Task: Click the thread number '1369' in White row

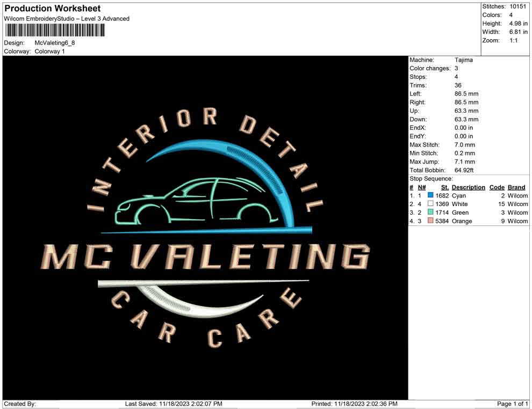Action: pyautogui.click(x=442, y=204)
